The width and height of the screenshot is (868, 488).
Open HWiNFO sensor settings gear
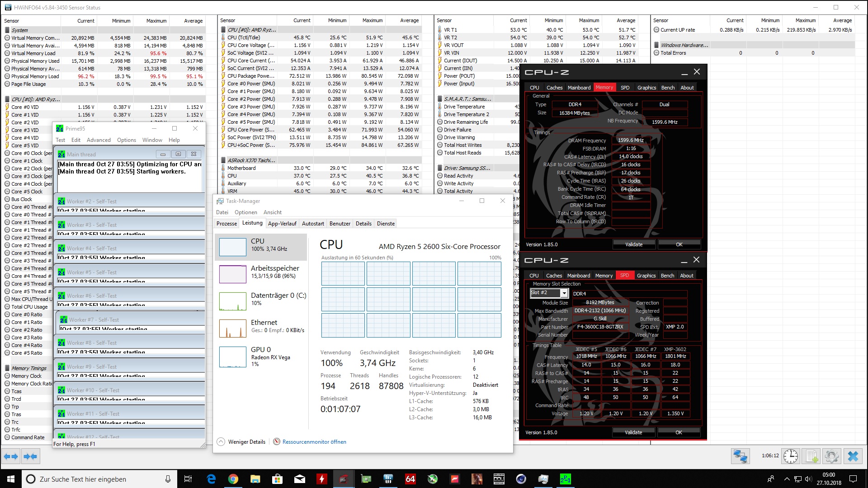(x=832, y=456)
